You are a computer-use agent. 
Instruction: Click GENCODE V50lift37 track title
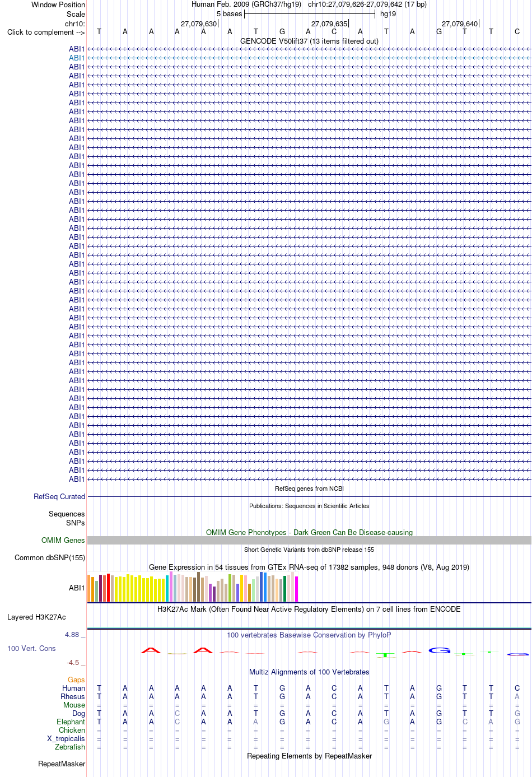[x=309, y=41]
